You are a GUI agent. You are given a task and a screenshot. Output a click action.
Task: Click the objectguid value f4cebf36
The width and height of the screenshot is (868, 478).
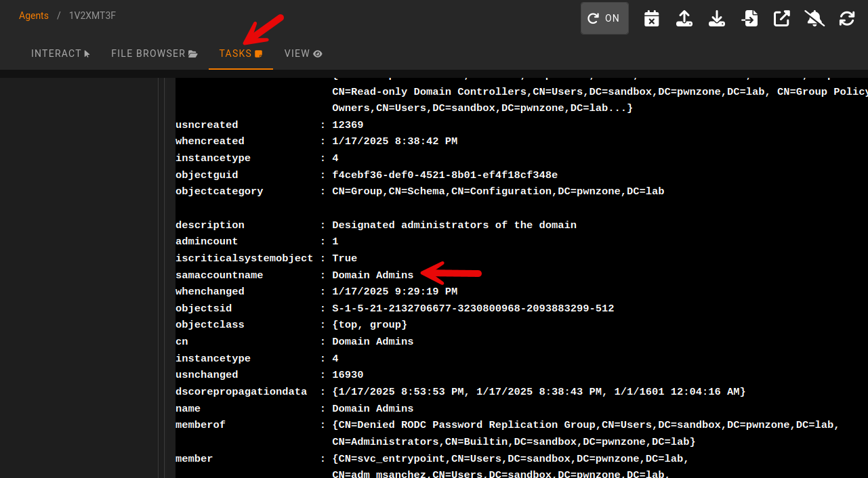click(445, 175)
